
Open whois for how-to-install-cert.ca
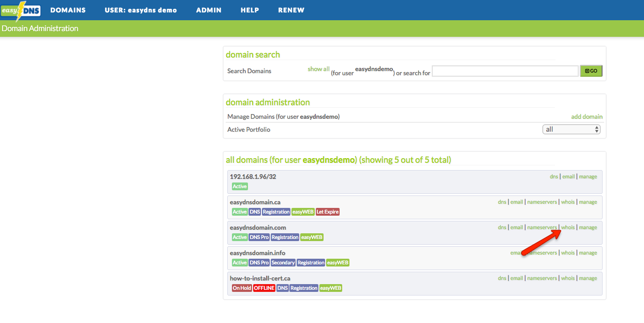(568, 278)
